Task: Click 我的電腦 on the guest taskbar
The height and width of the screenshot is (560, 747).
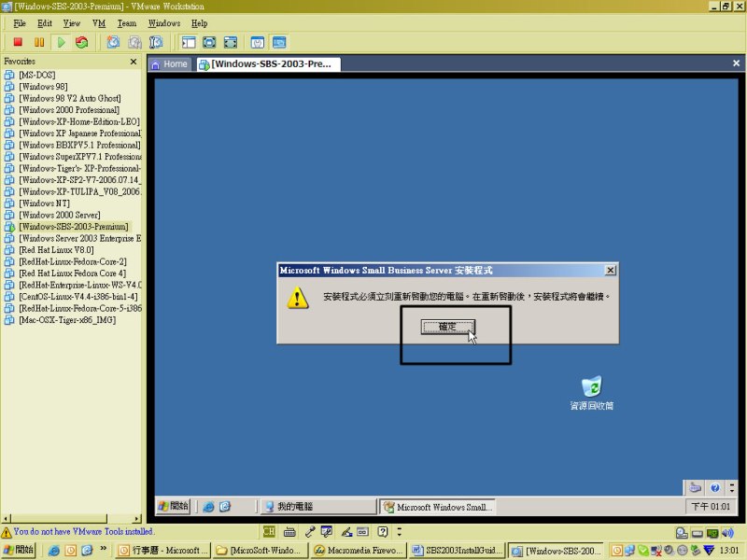Action: [318, 507]
